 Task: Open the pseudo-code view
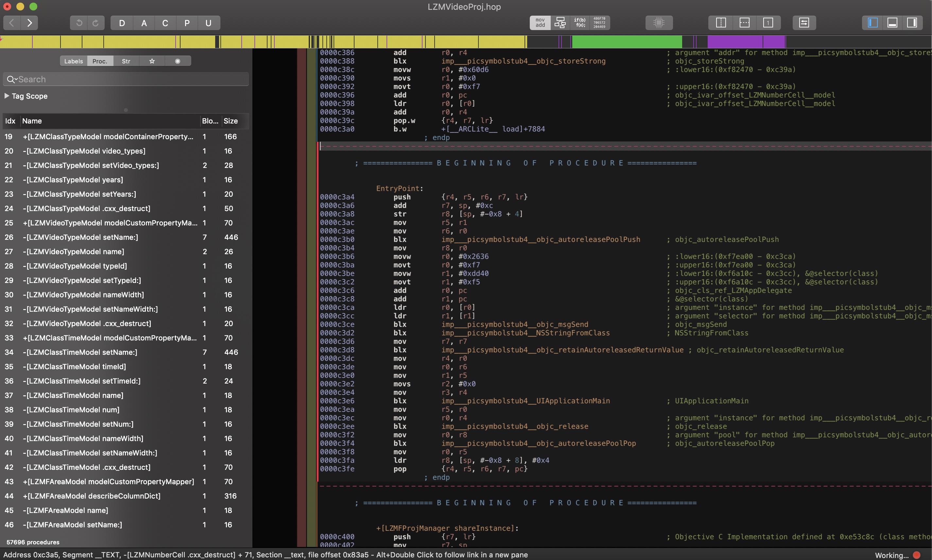click(x=580, y=23)
